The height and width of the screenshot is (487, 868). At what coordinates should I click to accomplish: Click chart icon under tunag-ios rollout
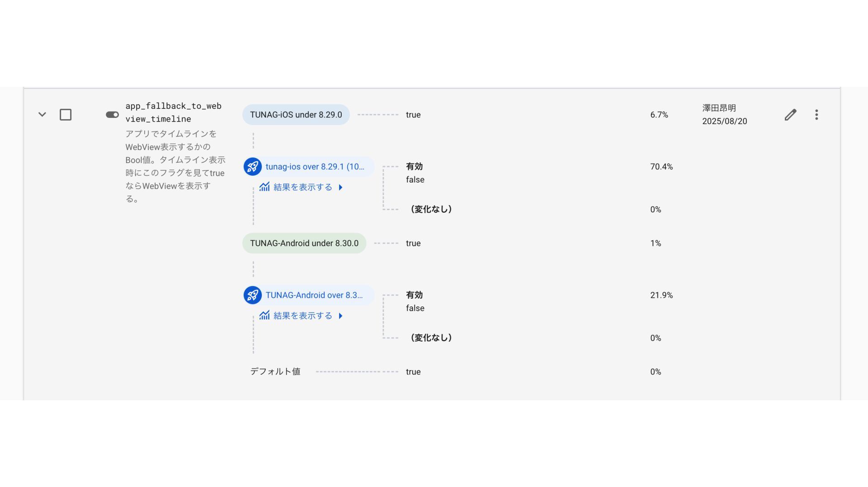coord(264,187)
